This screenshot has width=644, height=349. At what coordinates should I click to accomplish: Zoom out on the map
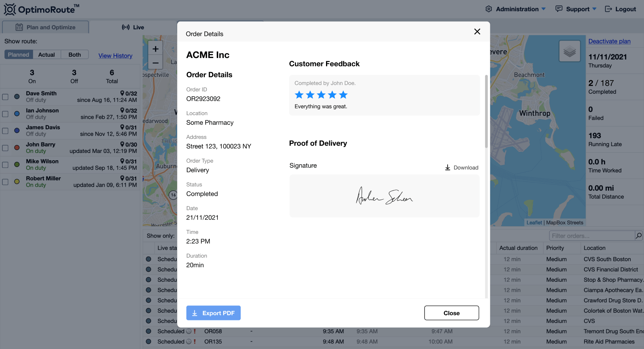point(155,63)
